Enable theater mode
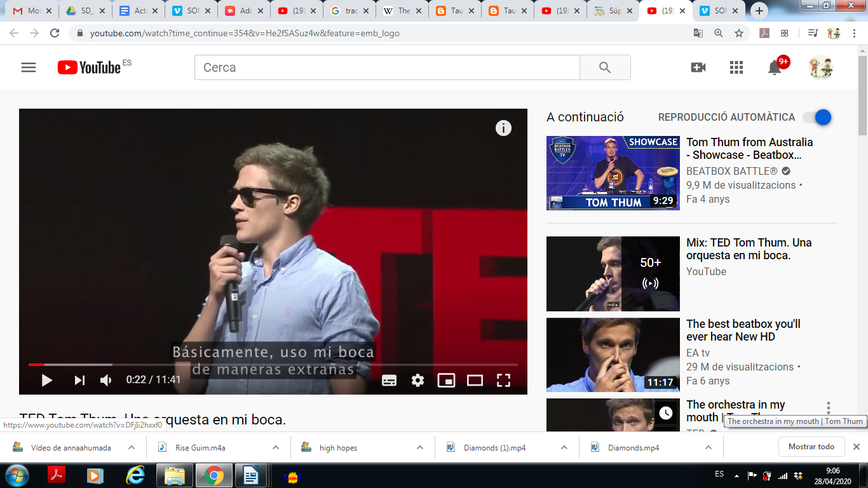868x488 pixels. 475,380
